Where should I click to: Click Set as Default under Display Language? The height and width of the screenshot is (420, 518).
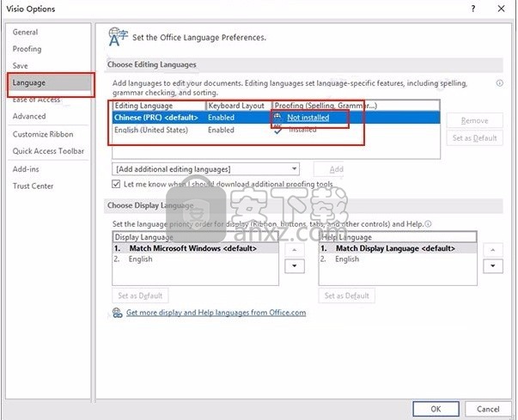(140, 295)
